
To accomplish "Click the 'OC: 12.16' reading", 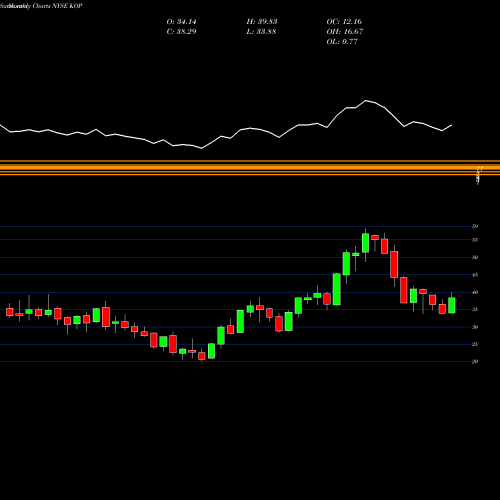I will (x=344, y=22).
